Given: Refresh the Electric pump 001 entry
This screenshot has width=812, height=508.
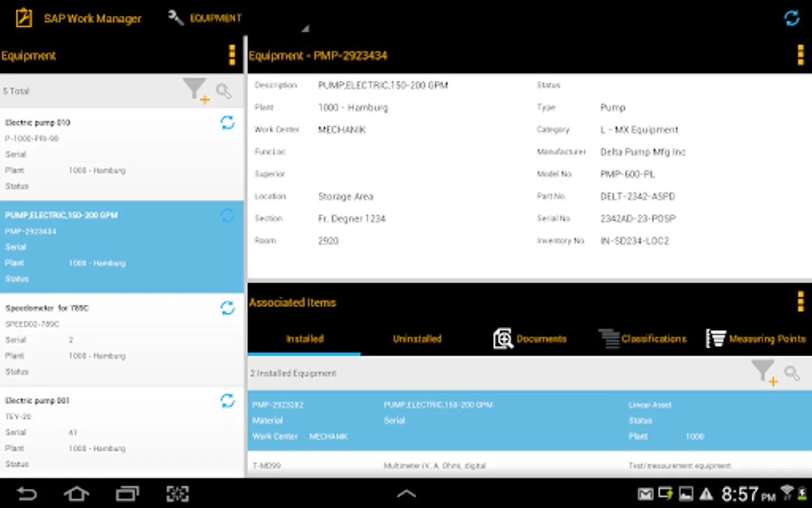Looking at the screenshot, I should 228,401.
